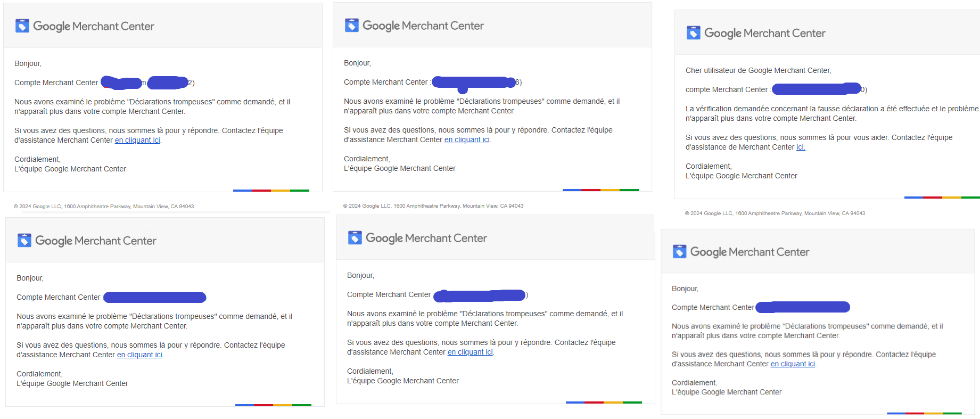Click redacted account ID in bottom-left email
The height and width of the screenshot is (419, 980).
point(154,297)
